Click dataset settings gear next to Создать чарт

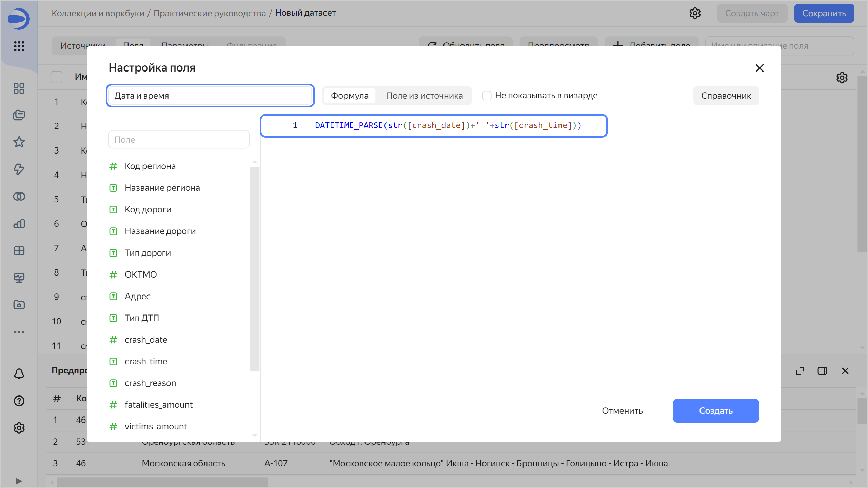695,13
